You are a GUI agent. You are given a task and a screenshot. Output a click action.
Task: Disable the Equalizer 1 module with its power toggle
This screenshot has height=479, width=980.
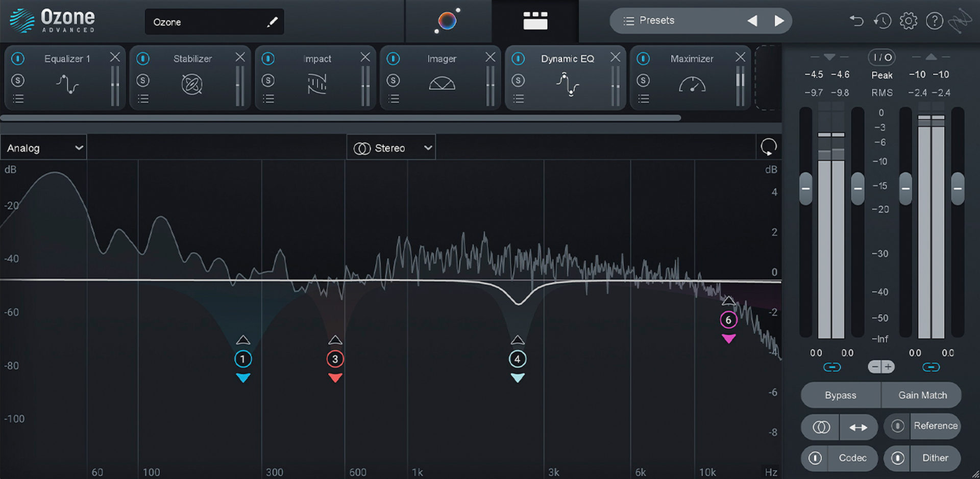pos(18,58)
